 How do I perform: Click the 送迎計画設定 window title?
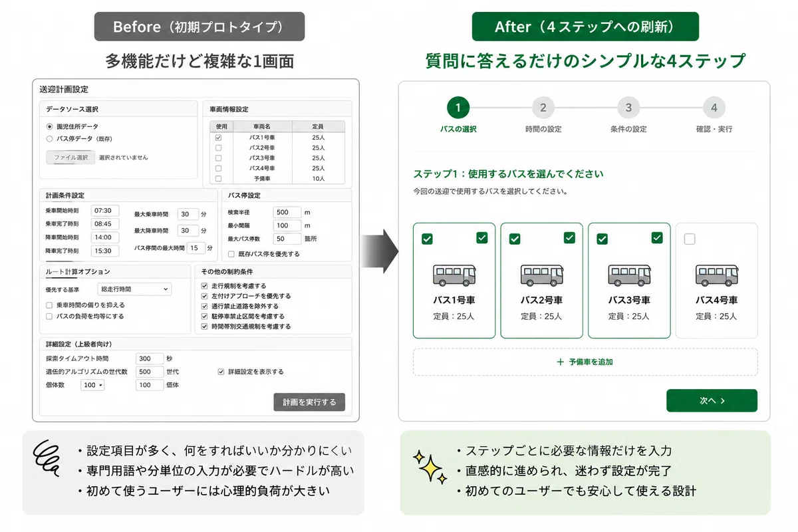click(63, 89)
